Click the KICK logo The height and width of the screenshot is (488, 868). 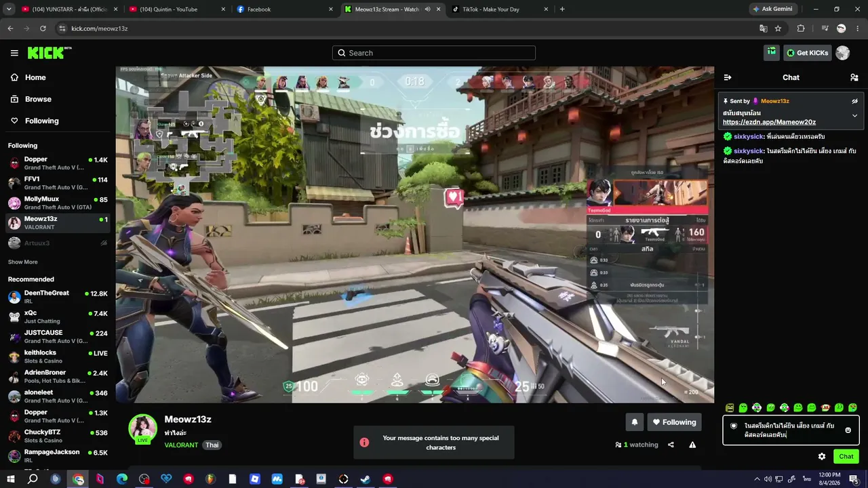point(50,53)
